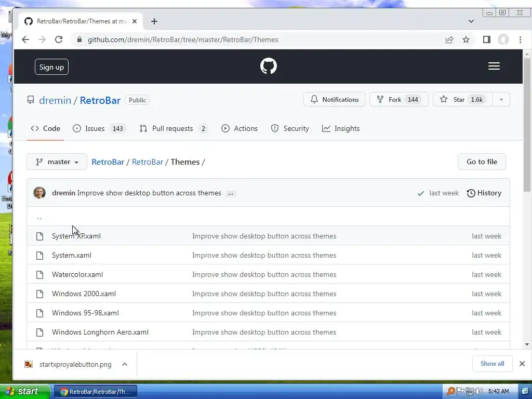Open the Star options dropdown arrow
This screenshot has height=399, width=532.
(501, 100)
